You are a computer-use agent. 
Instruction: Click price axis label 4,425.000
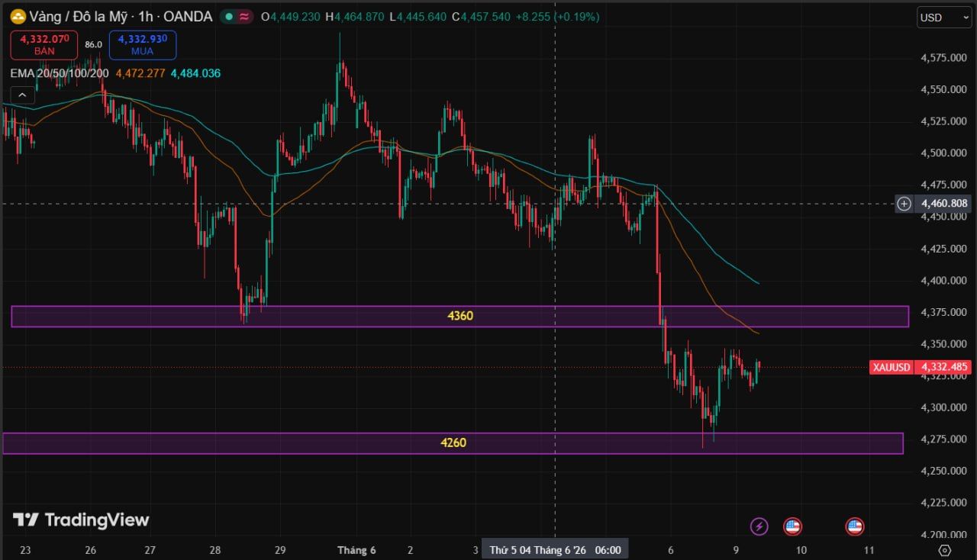[x=944, y=249]
